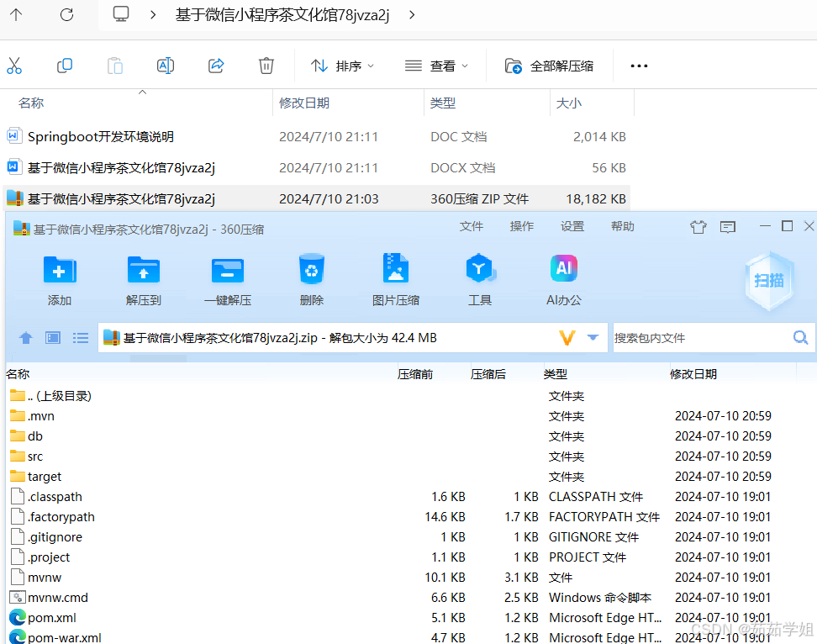The height and width of the screenshot is (644, 817).
Task: Select the .project file
Action: pyautogui.click(x=40, y=557)
